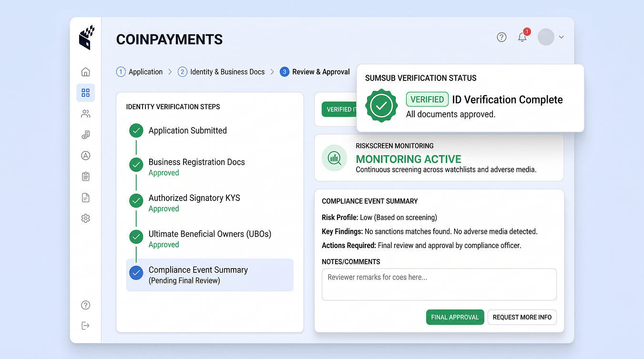The height and width of the screenshot is (359, 644).
Task: Open the clipboard icon in the sidebar
Action: [x=86, y=177]
